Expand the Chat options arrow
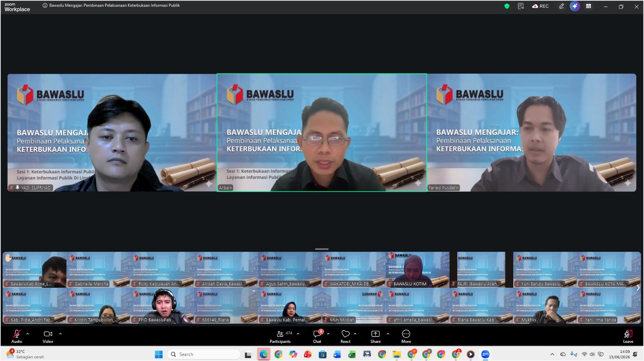This screenshot has width=644, height=361. (x=328, y=334)
